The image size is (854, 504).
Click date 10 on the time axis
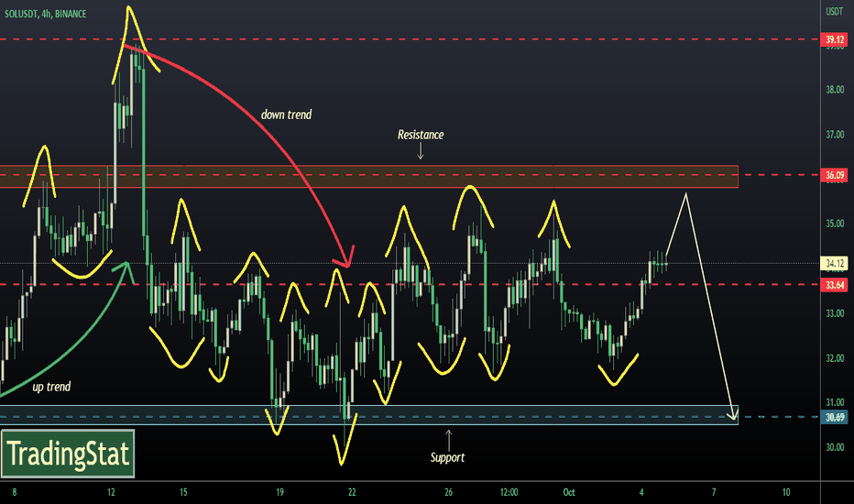[x=786, y=492]
